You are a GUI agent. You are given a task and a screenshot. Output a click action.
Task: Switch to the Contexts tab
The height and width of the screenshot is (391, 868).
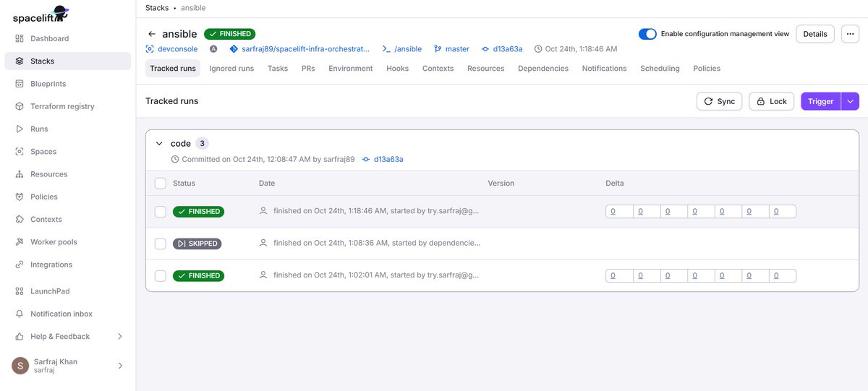click(x=438, y=69)
